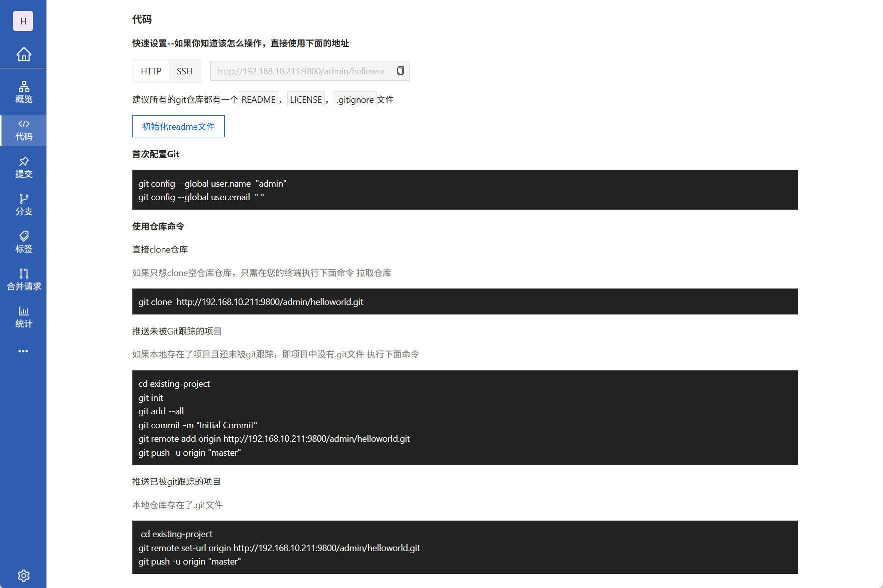The height and width of the screenshot is (588, 883).
Task: Open the 概览 overview panel
Action: tap(23, 91)
